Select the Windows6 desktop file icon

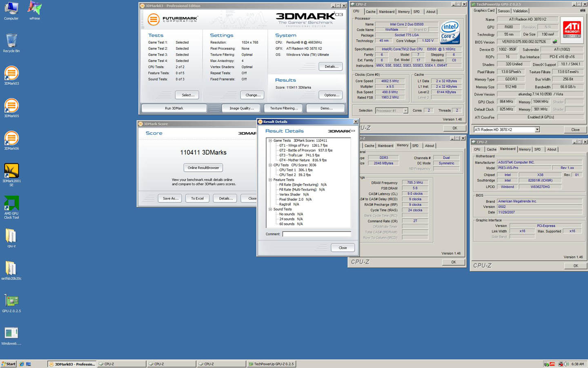(11, 336)
